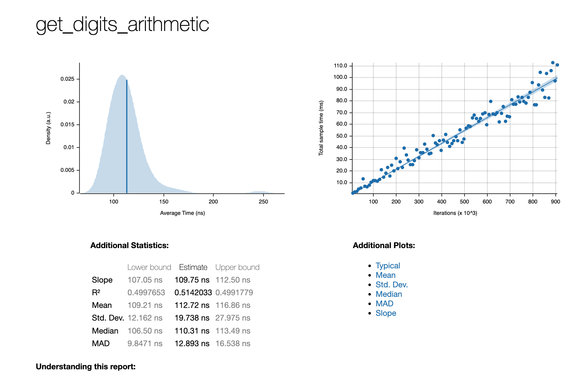Click the Iterations (x 10^3) axis label
This screenshot has height=381, width=588.
click(455, 213)
